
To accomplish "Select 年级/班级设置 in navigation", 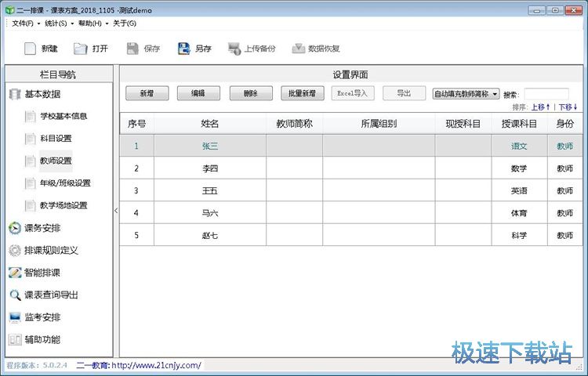I will 66,183.
